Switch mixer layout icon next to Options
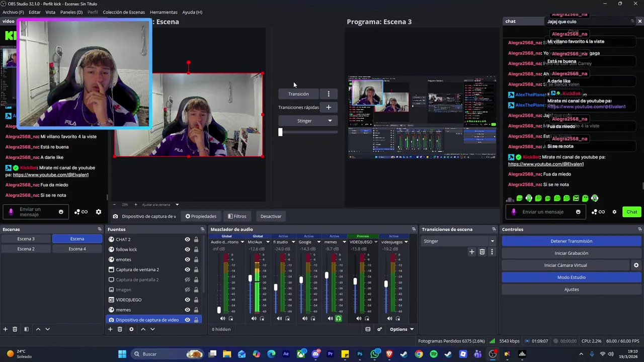Screen dimensions: 644x362 click(368, 329)
